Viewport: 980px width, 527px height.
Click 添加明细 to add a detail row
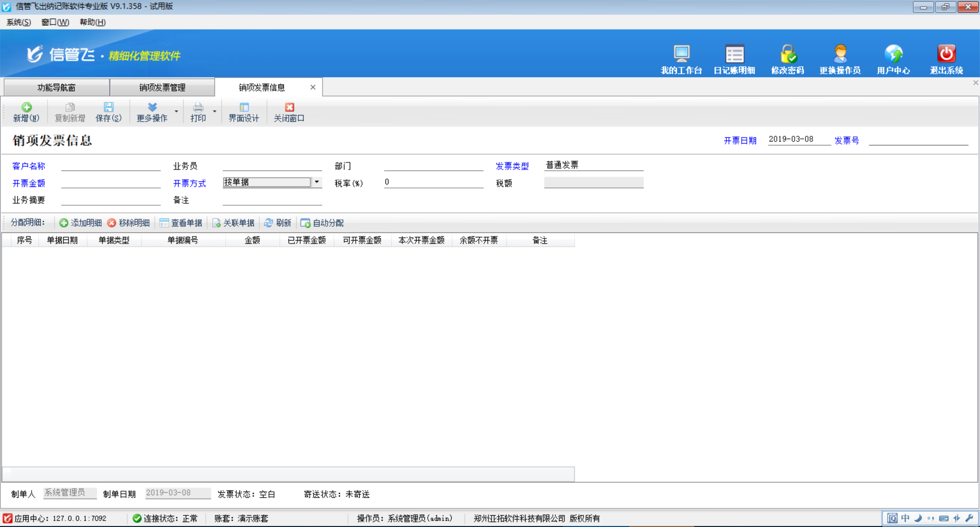(80, 222)
